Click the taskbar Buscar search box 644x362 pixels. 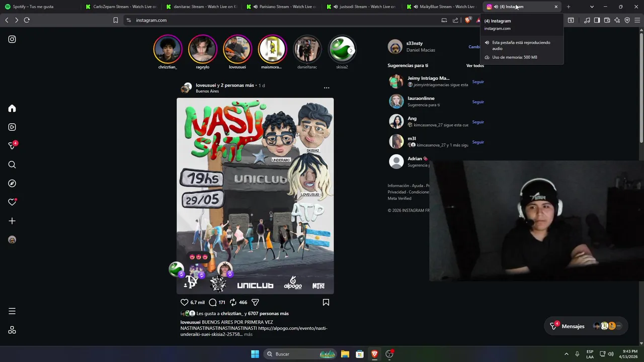coord(300,354)
